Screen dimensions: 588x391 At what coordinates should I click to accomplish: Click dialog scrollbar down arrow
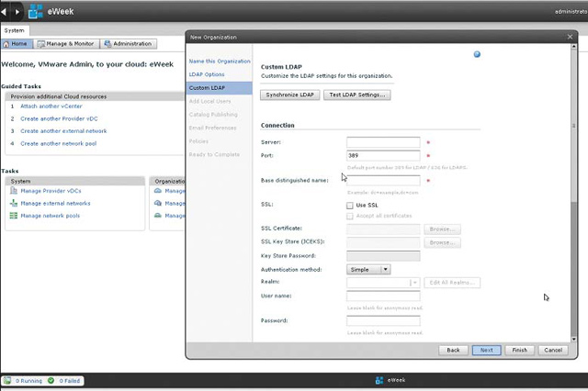coord(573,339)
